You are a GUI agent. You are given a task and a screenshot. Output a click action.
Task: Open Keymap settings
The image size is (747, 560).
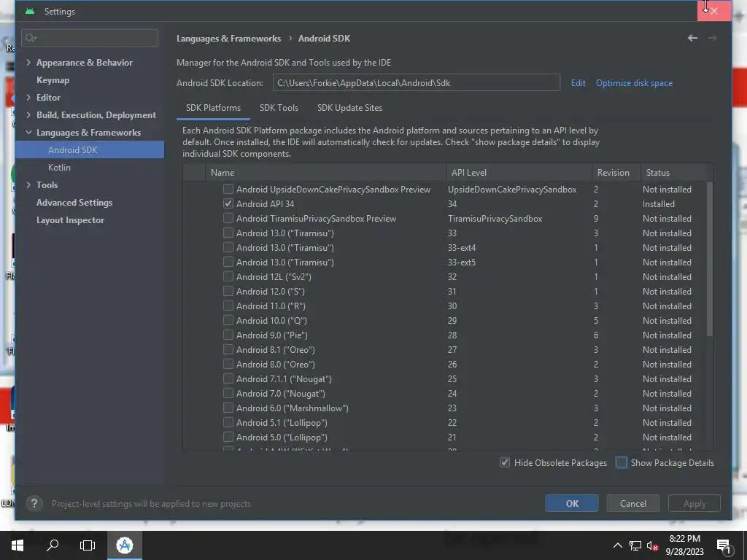pos(53,80)
